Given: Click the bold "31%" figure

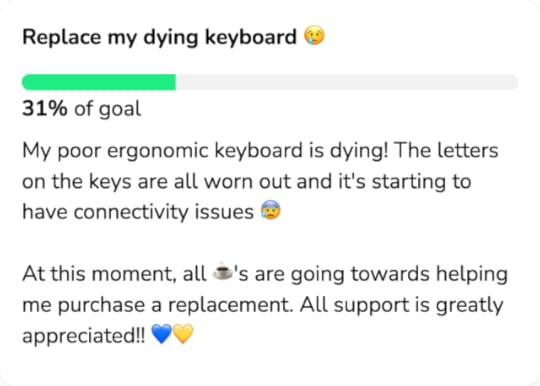Looking at the screenshot, I should (45, 108).
